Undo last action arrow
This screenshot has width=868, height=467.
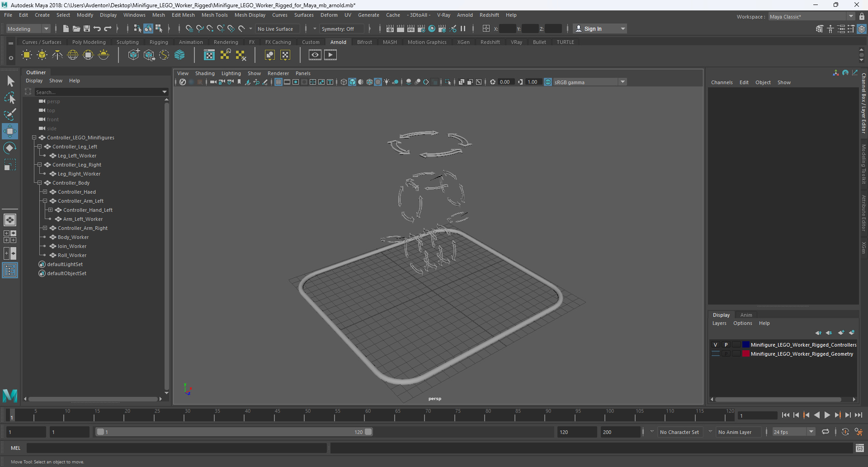97,29
